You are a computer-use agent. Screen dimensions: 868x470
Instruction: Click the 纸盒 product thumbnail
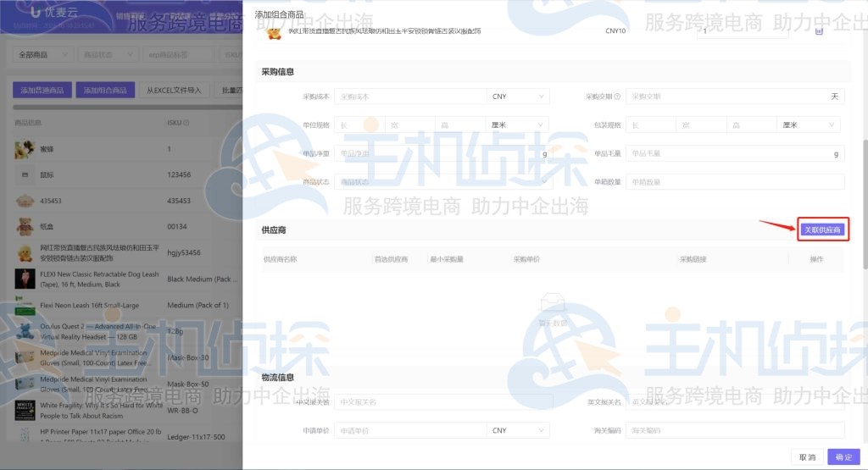point(25,227)
